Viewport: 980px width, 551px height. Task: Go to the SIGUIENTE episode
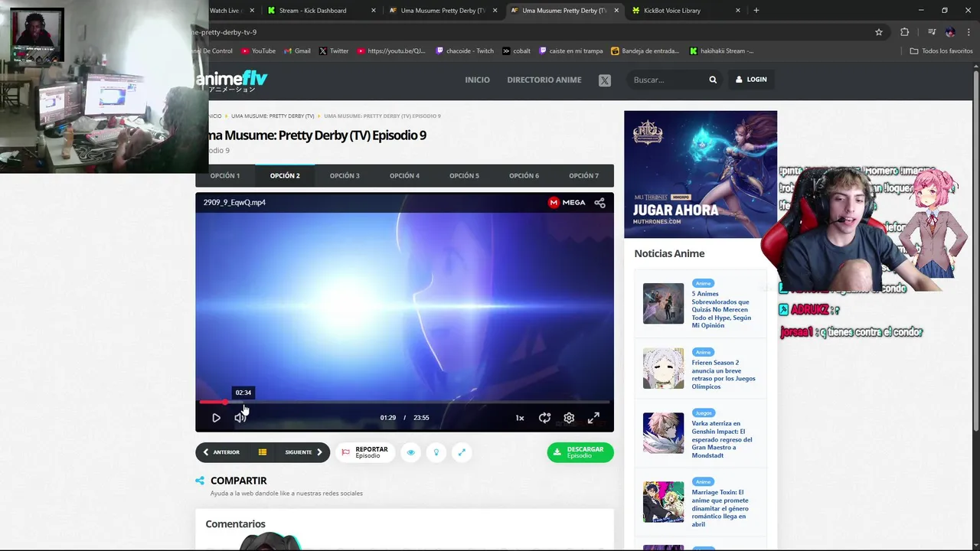click(304, 452)
